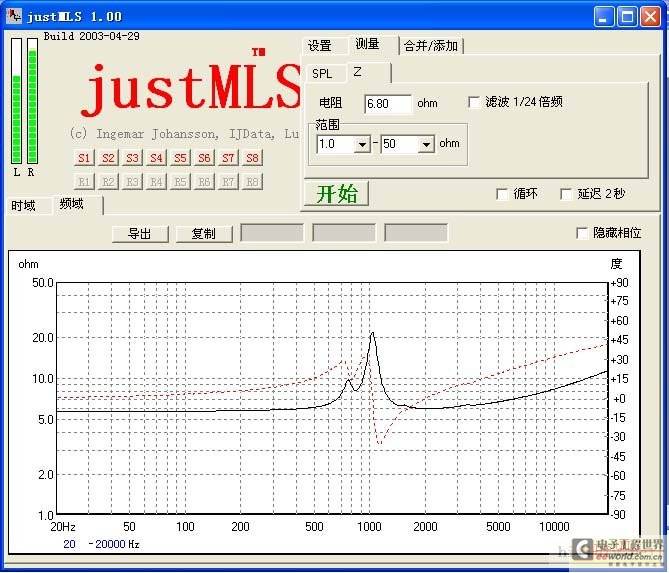Click disabled recall slot R2

coord(108,182)
